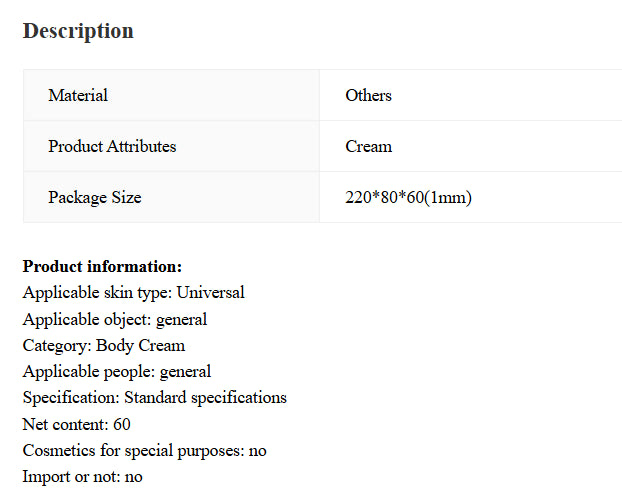Image resolution: width=622 pixels, height=495 pixels.
Task: Click the Description heading
Action: 78,31
